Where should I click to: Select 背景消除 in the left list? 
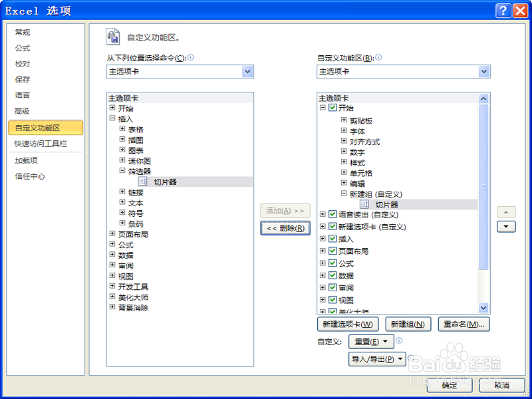click(134, 308)
